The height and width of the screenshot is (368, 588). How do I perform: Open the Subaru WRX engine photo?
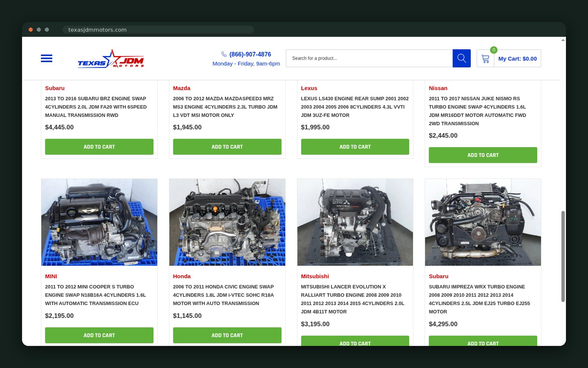click(x=483, y=222)
